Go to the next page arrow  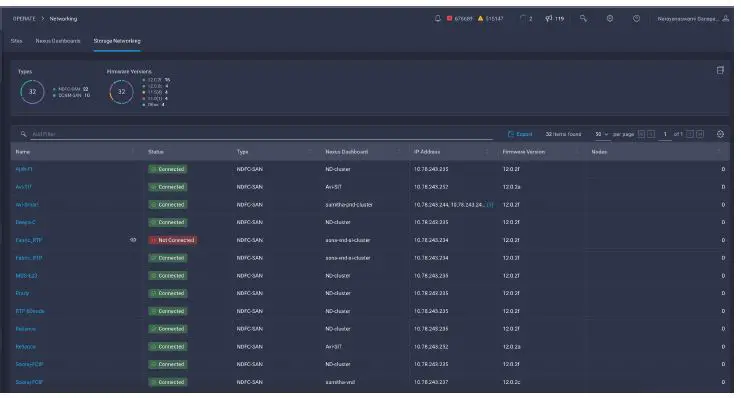point(689,134)
